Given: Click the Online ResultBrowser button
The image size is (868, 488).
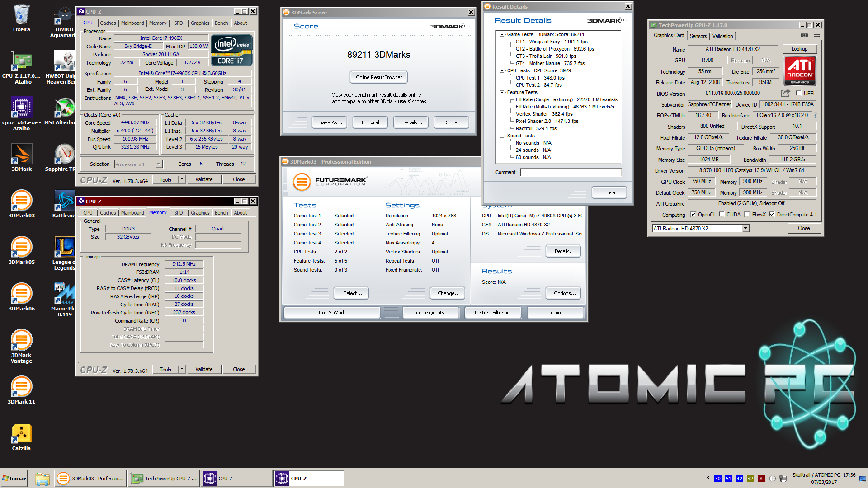Looking at the screenshot, I should [x=379, y=77].
